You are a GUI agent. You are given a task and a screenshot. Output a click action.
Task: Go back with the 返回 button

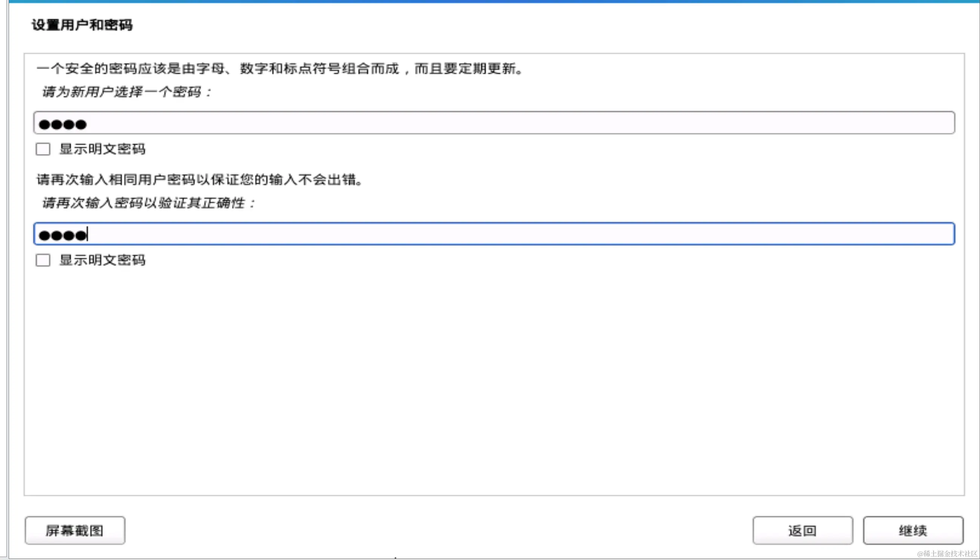pos(802,531)
